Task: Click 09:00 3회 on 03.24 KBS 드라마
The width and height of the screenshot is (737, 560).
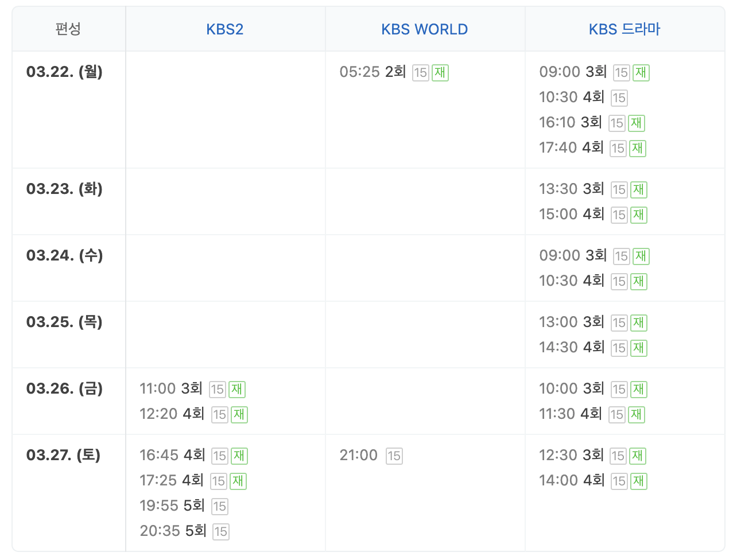Action: pyautogui.click(x=573, y=255)
